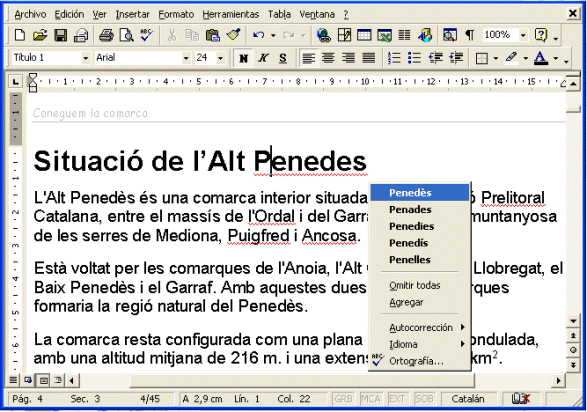Screen dimensions: 587x412
Task: Toggle GRB macro recording in status bar
Action: 343,399
